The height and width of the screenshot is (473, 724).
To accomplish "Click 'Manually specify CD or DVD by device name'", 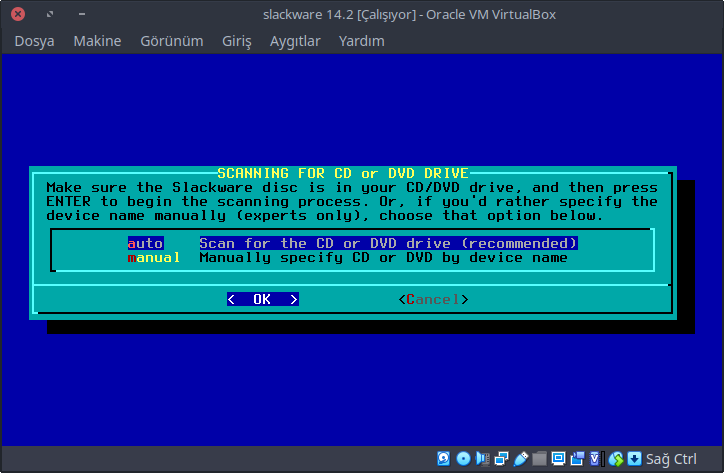I will (x=383, y=258).
